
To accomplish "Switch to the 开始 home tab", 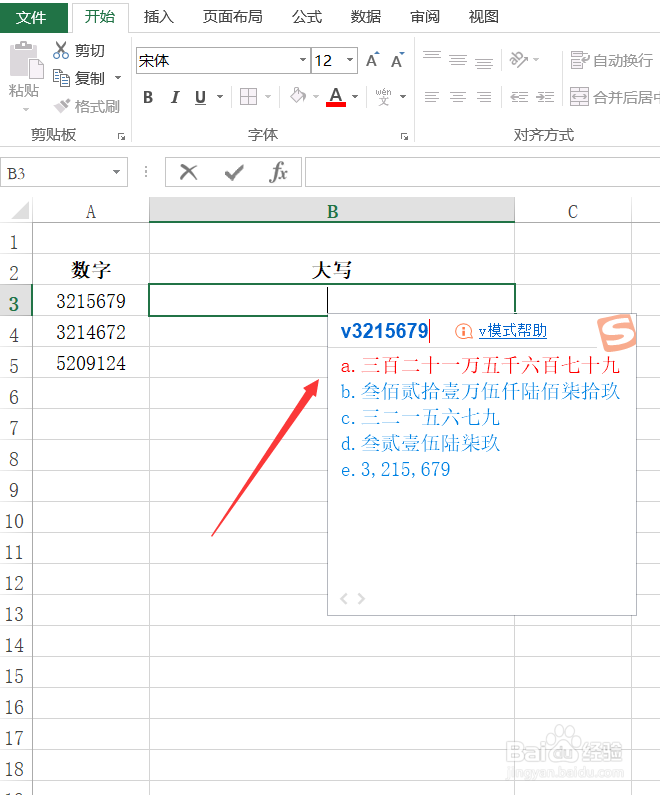I will click(x=100, y=17).
